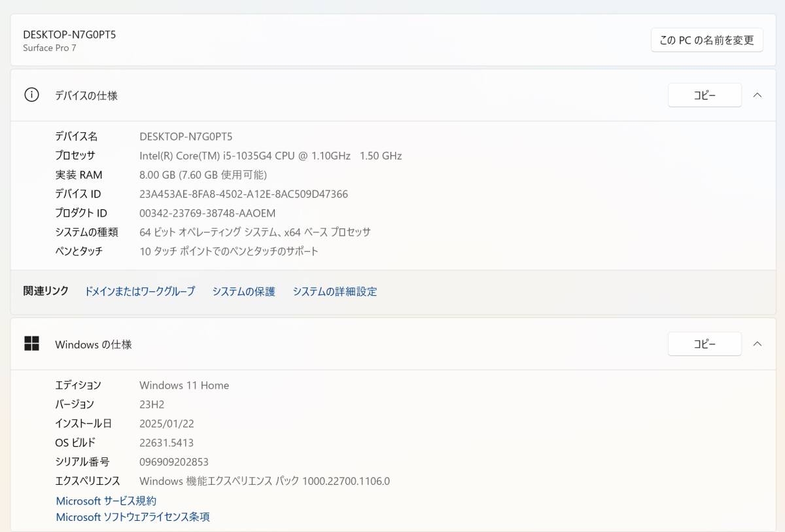Image resolution: width=785 pixels, height=532 pixels.
Task: Click the Windows の仕様 section heading
Action: click(x=94, y=344)
